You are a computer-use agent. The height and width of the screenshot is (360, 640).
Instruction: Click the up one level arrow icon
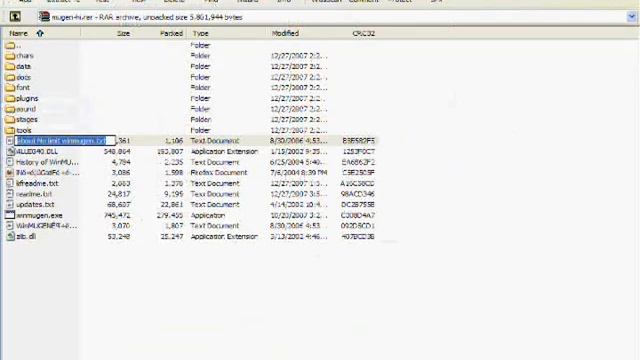point(15,17)
